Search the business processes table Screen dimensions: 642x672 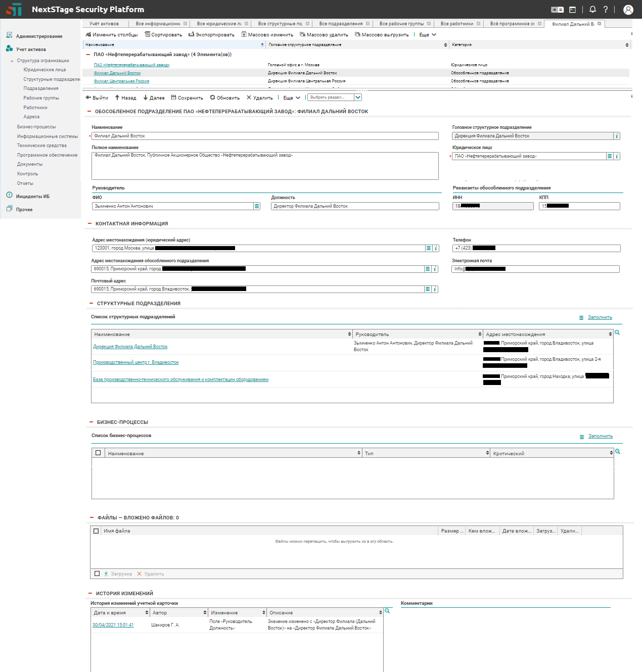point(618,452)
